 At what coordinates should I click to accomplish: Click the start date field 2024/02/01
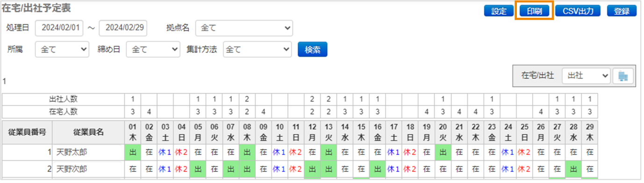coord(59,28)
